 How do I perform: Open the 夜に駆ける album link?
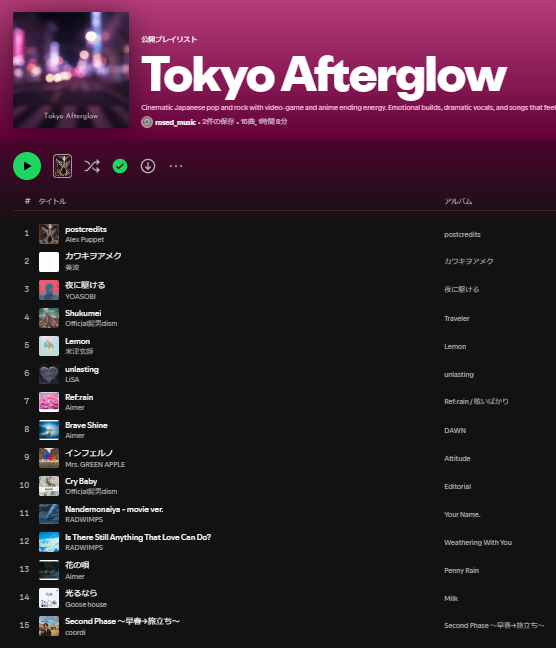[462, 289]
